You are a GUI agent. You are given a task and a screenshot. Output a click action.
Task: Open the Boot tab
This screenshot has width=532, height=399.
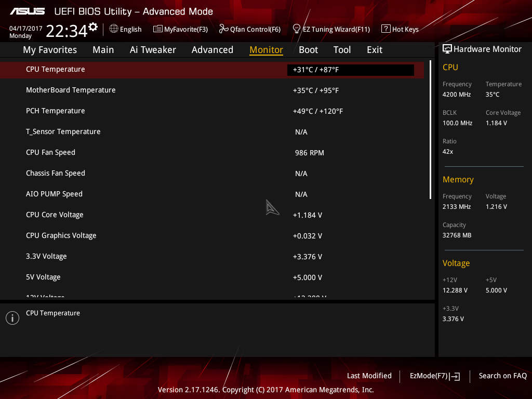coord(309,50)
